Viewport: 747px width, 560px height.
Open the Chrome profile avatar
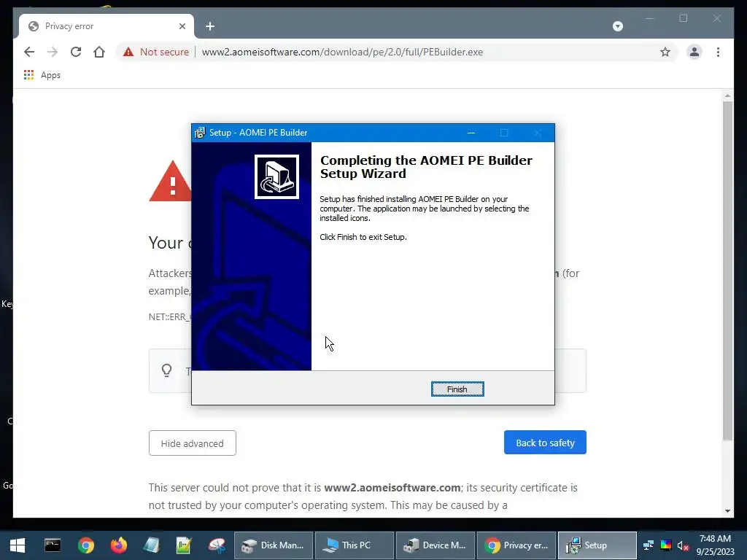[694, 52]
